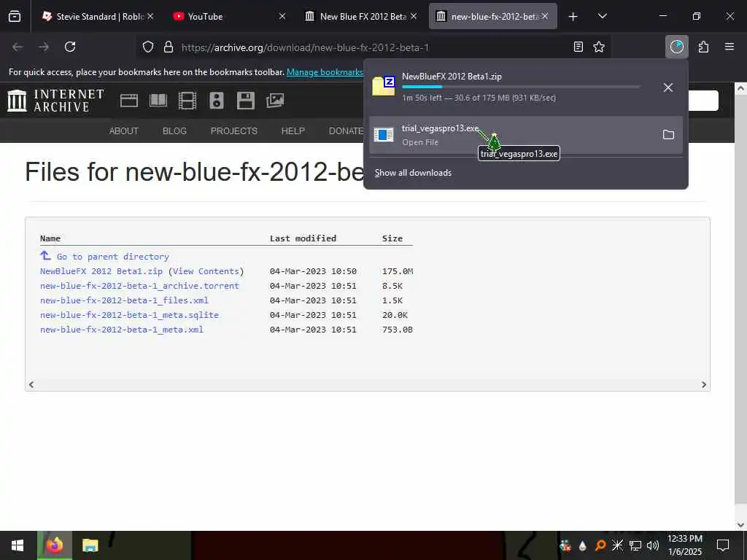Open the Wayback Machine web icon

[129, 101]
